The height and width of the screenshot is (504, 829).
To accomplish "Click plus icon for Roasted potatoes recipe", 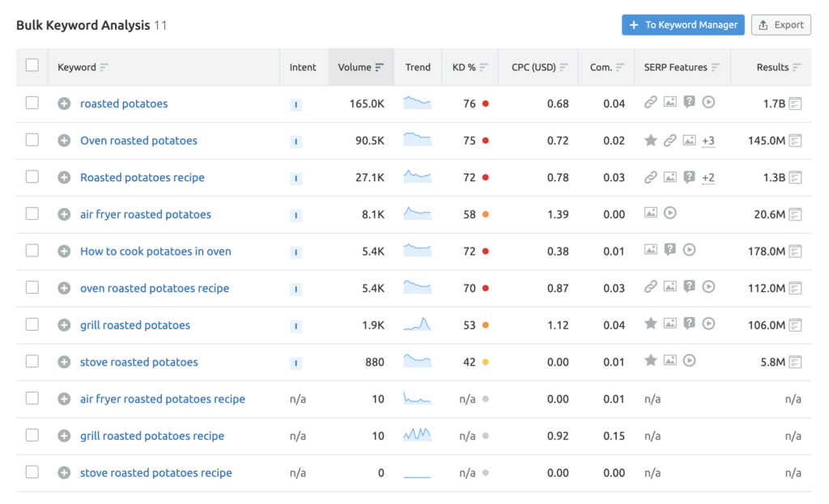I will (64, 177).
